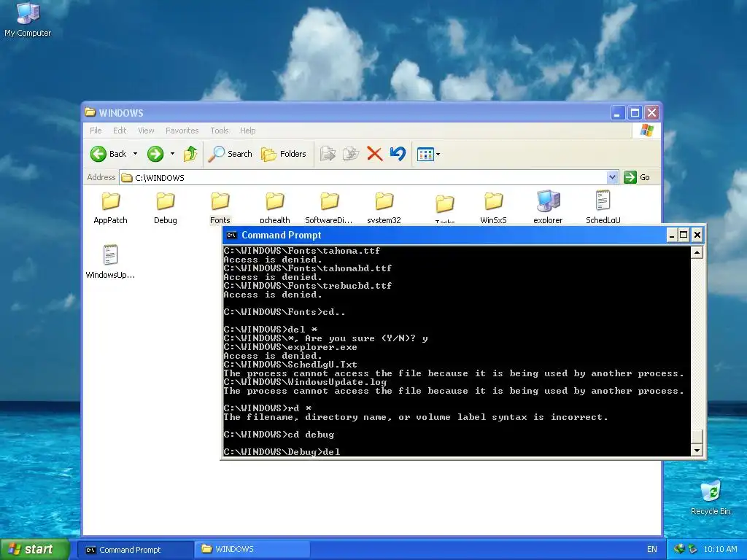Expand the Address bar dropdown
The width and height of the screenshot is (747, 560).
click(x=613, y=177)
